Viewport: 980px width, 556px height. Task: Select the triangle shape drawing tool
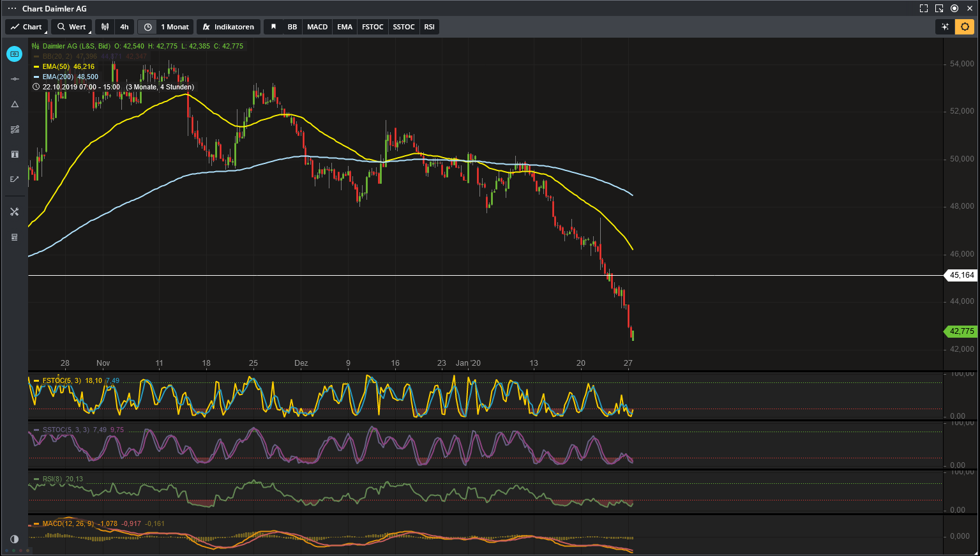point(15,104)
